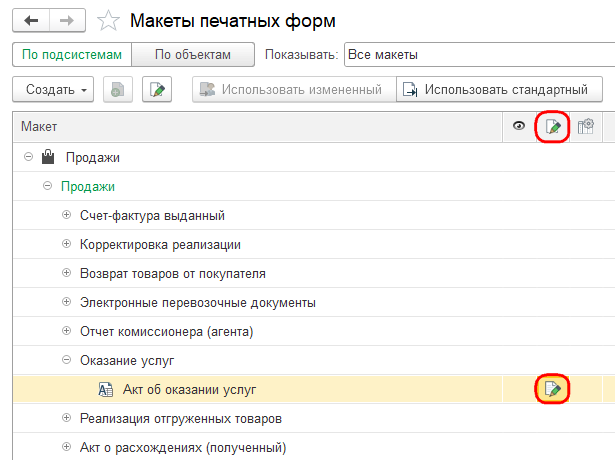Screen dimensions: 615x460
Task: Expand Возврат товаров от покупателя node
Action: (67, 273)
